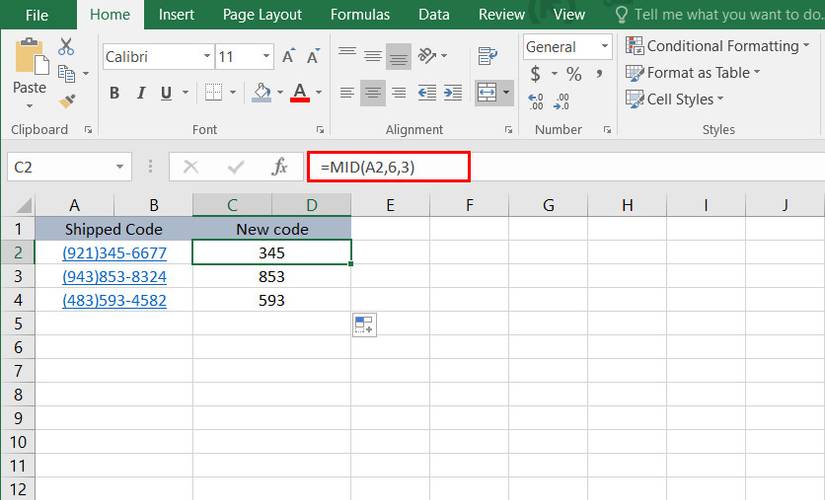Click the Copy icon in Clipboard
The width and height of the screenshot is (825, 500).
66,74
